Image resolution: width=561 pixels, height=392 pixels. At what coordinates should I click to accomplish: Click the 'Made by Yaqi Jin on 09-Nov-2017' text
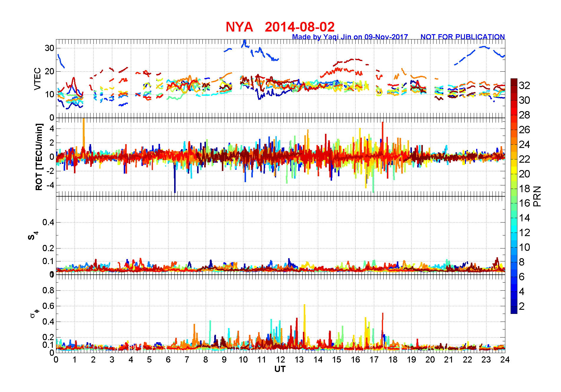[x=350, y=37]
